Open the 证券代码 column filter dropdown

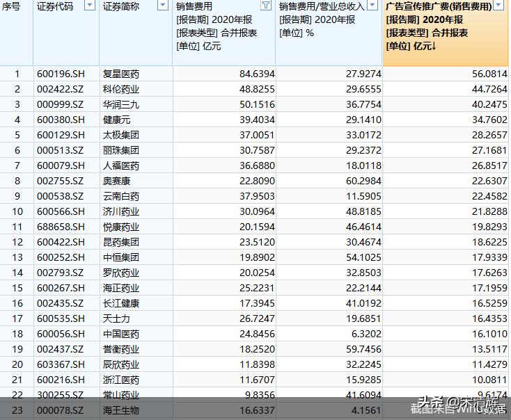90,5
